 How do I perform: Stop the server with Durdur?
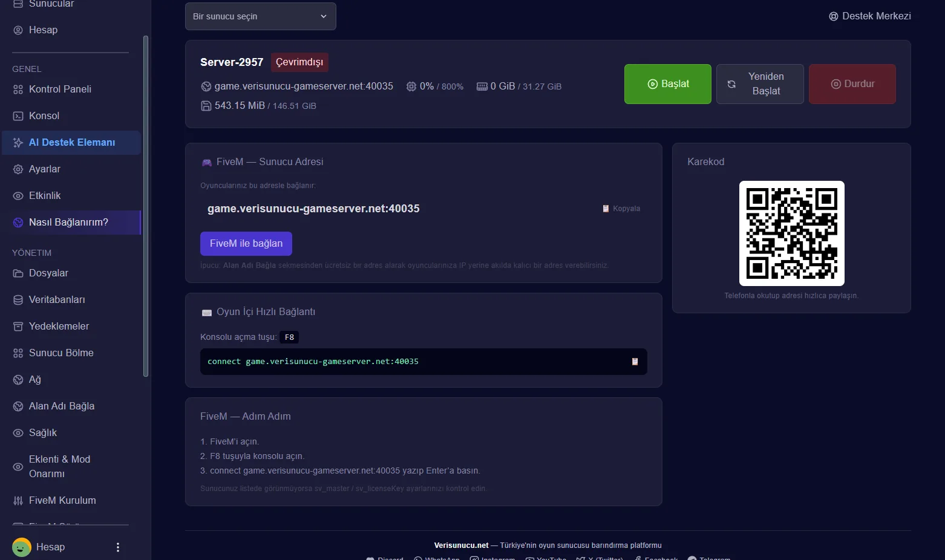(852, 84)
